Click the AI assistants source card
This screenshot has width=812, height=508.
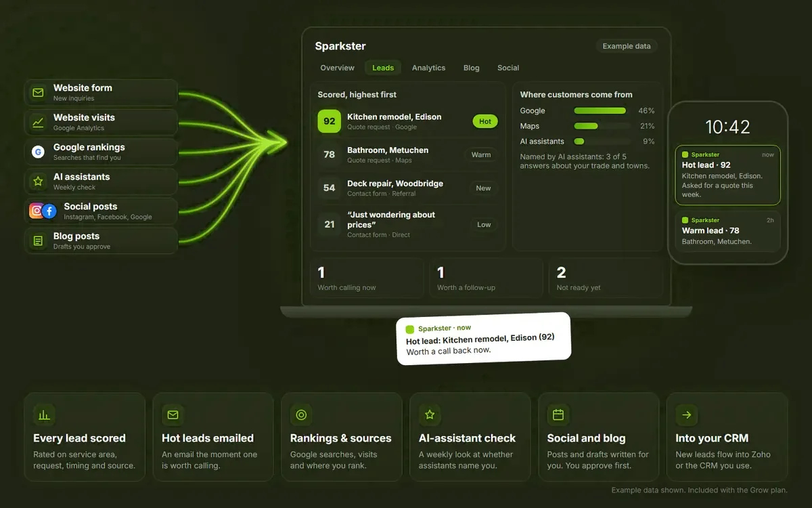tap(101, 182)
